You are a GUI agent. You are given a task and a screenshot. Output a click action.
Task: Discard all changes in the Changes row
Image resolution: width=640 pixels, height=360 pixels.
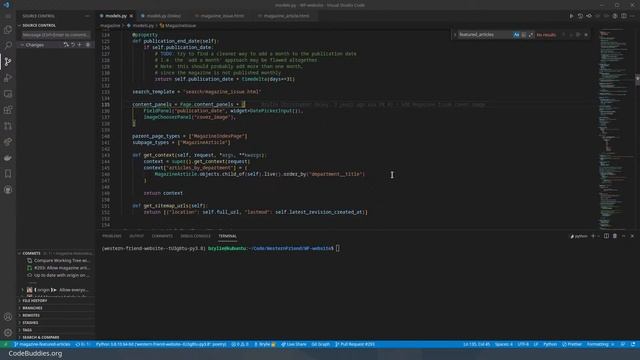pos(73,45)
